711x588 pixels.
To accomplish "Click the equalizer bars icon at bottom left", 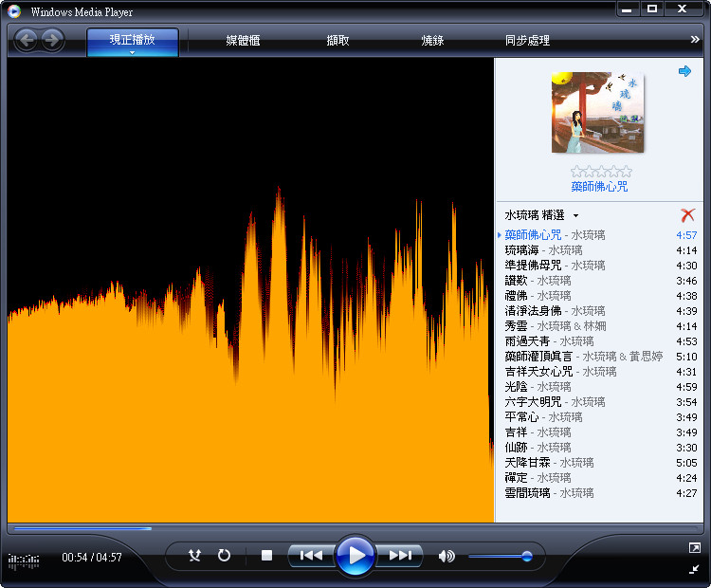I will (x=24, y=561).
